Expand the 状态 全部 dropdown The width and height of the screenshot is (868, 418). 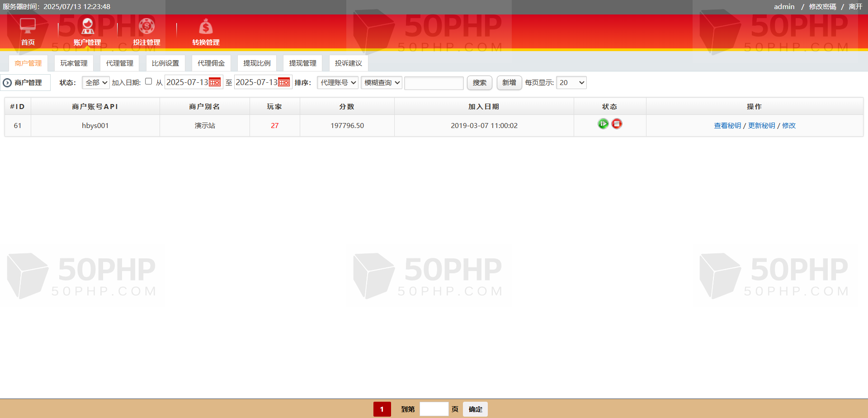click(x=96, y=82)
